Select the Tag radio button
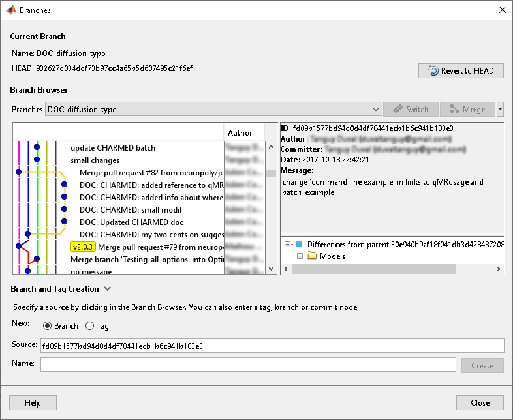 click(91, 326)
